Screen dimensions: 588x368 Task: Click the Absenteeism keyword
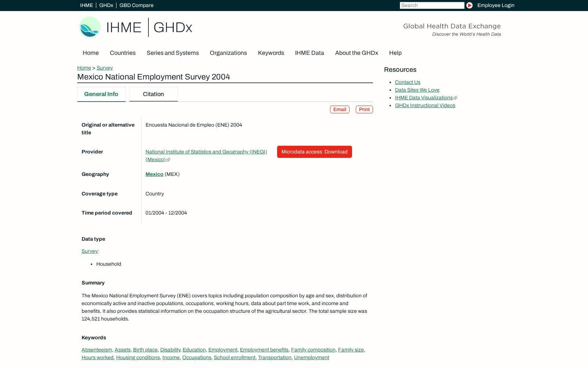(x=97, y=350)
